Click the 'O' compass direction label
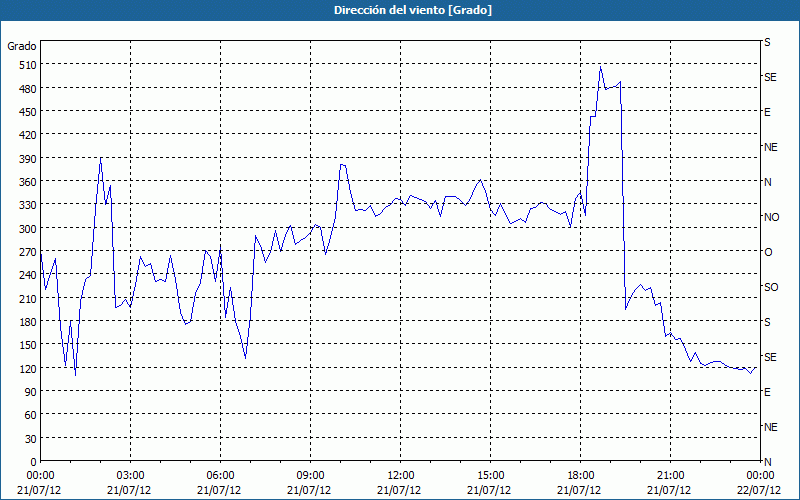800x500 pixels. point(768,252)
